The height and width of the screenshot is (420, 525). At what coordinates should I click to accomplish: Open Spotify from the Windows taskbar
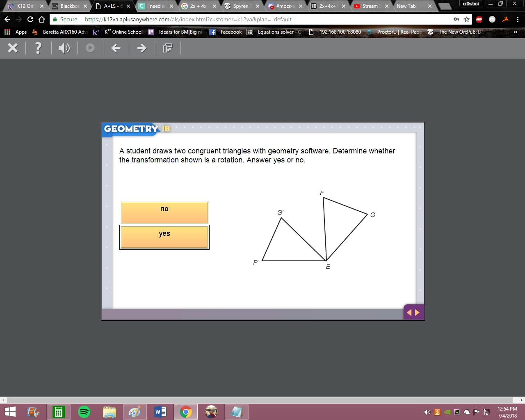point(84,412)
